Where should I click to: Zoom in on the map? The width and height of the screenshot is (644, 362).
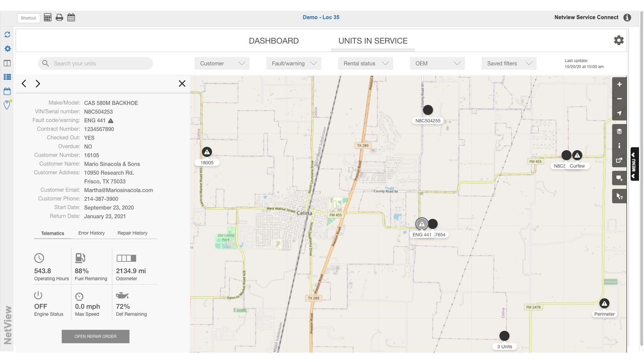coord(619,84)
